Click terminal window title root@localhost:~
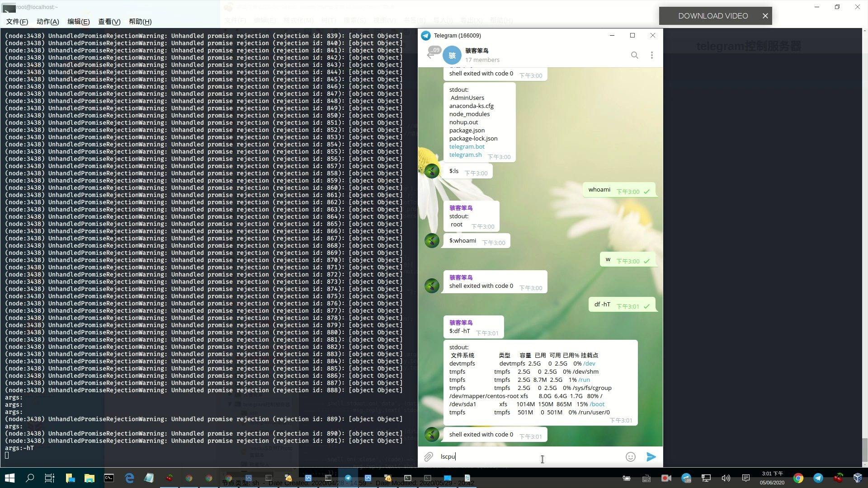Screen dimensions: 868x488 [37, 7]
